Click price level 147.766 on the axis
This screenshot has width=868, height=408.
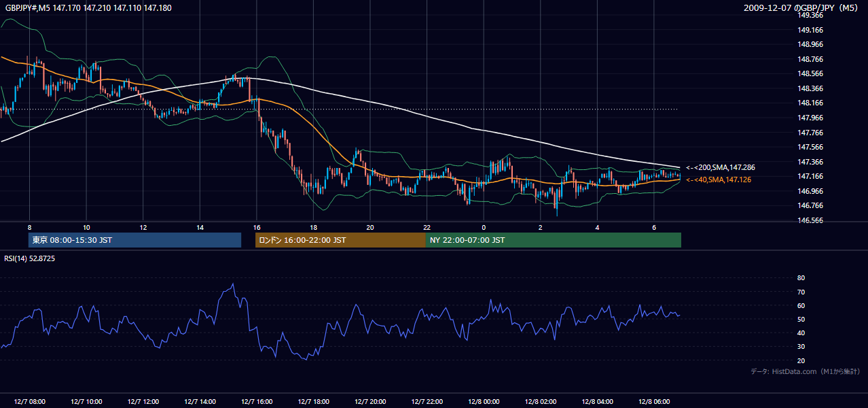810,133
